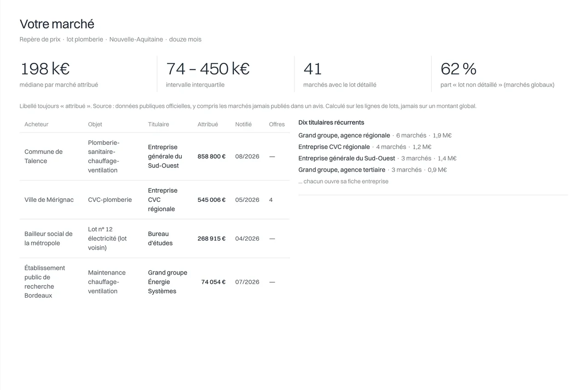The height and width of the screenshot is (390, 588).
Task: Select 'Bailleur social de la métropole' cell
Action: tap(49, 238)
